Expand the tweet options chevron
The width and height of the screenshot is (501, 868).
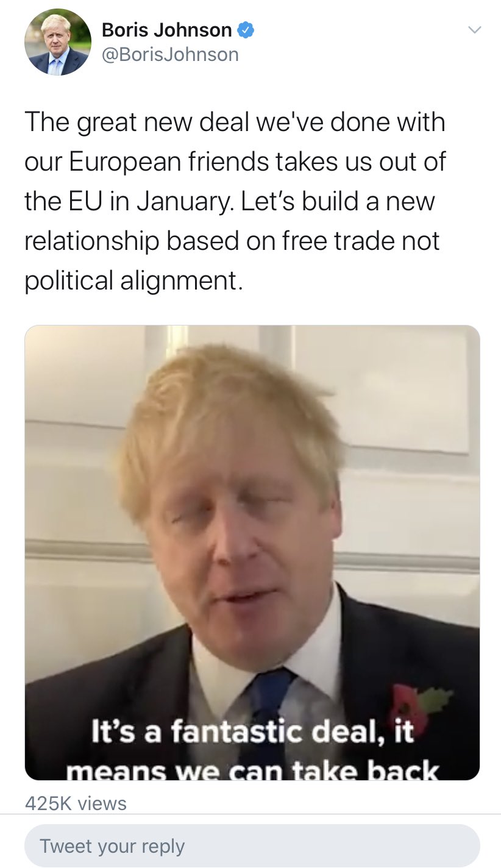tap(474, 29)
